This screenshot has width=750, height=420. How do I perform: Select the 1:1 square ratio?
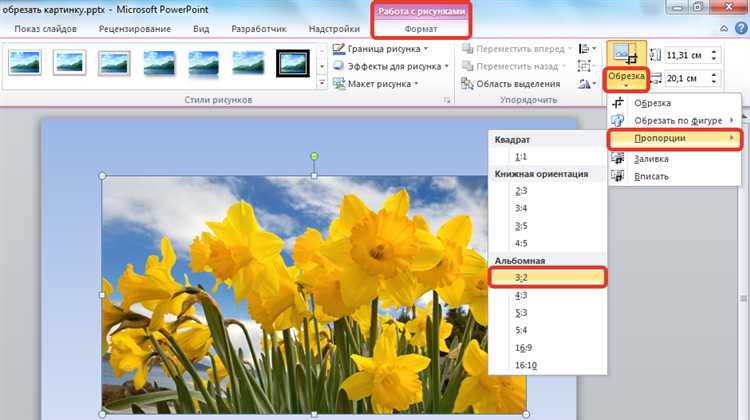pyautogui.click(x=548, y=156)
